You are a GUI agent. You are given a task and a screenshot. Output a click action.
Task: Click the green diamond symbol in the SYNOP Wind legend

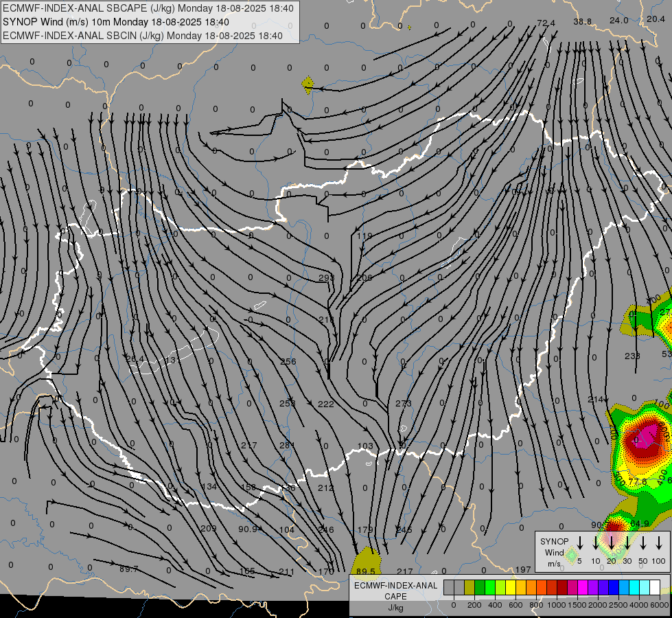tap(571, 556)
